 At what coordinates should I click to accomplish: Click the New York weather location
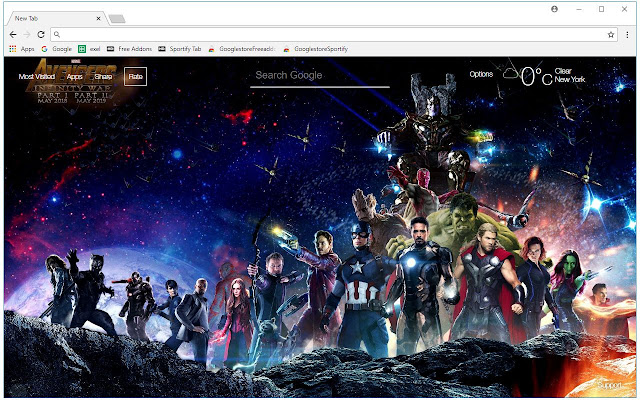click(x=570, y=79)
